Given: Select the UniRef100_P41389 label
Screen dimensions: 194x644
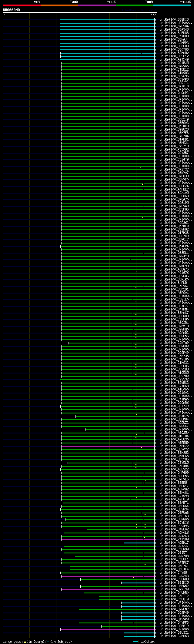Looking at the screenshot, I should (x=174, y=539).
